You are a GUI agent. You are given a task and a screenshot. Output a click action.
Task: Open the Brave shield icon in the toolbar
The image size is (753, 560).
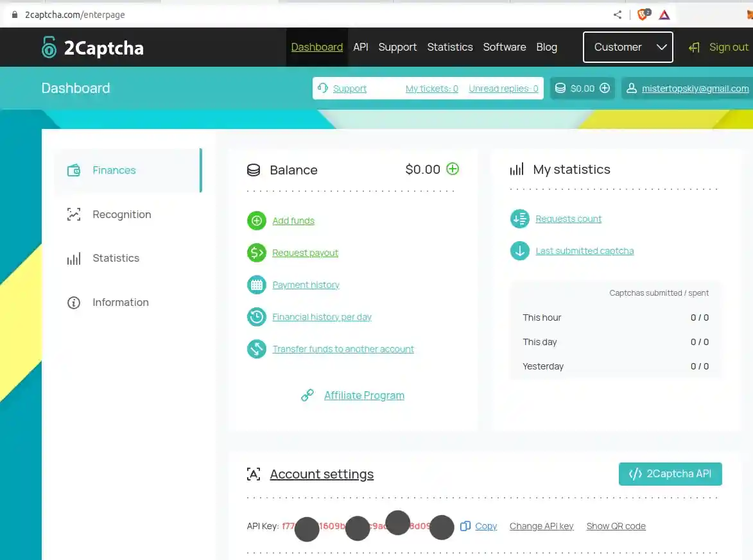[x=643, y=14]
